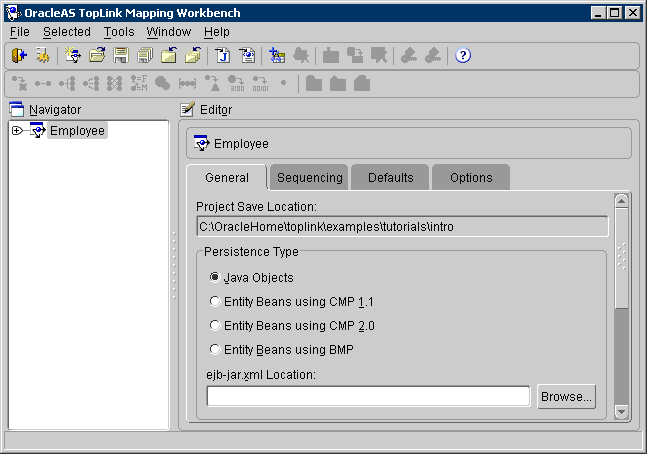The image size is (647, 456).
Task: Click the many-to-many crossed-nodes mapping icon
Action: [x=115, y=83]
